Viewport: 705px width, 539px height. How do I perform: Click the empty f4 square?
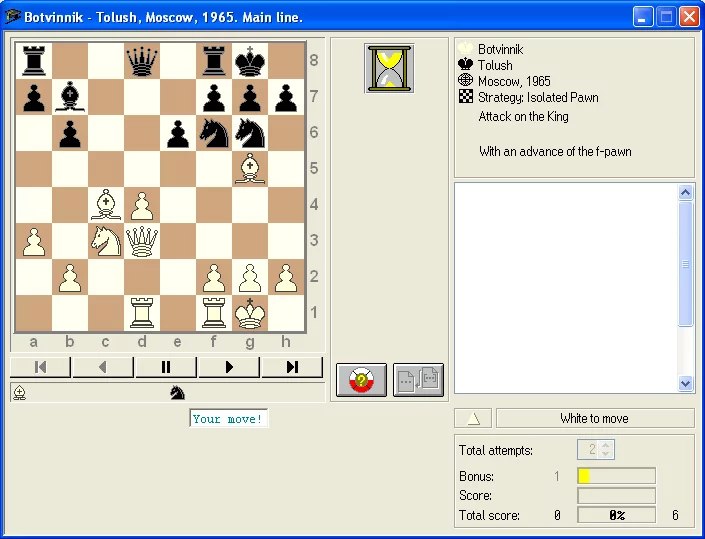point(214,205)
